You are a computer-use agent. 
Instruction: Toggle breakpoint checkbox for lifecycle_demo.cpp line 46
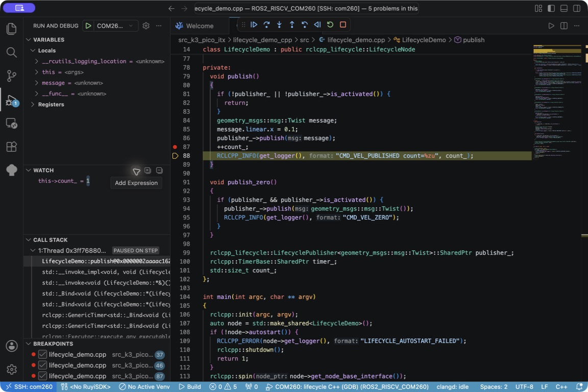click(43, 365)
